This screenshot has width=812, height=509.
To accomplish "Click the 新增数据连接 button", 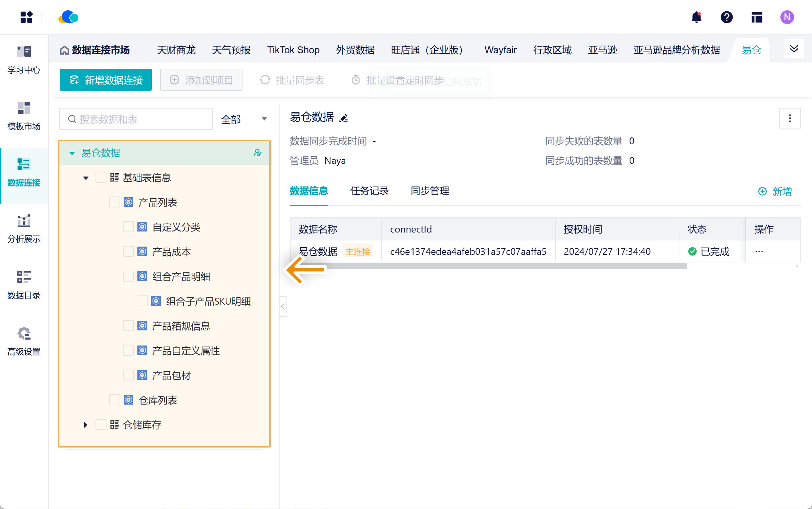I will point(105,80).
